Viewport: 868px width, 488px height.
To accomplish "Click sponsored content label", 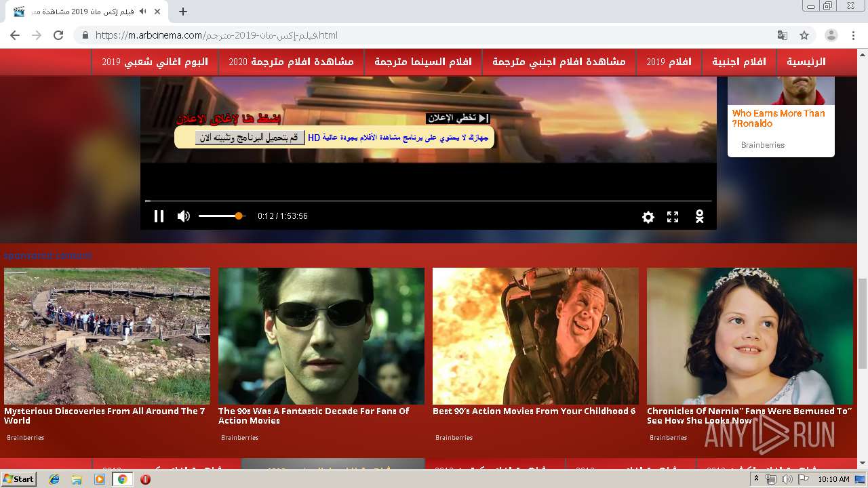I will coord(47,256).
